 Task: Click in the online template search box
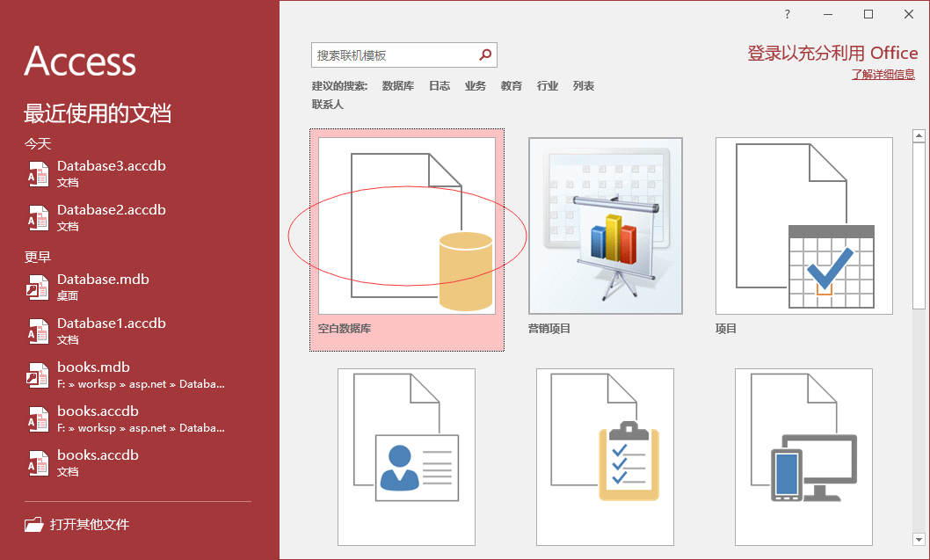click(394, 55)
